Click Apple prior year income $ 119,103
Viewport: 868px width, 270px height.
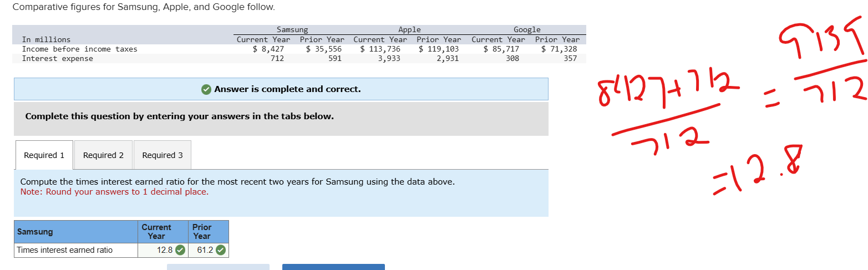point(439,49)
